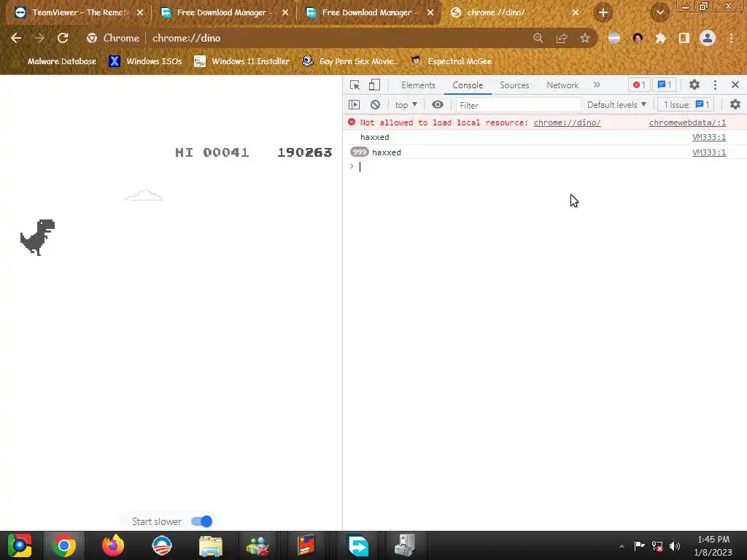Open the Windows 11 Installer bookmark
747x560 pixels.
tap(242, 61)
